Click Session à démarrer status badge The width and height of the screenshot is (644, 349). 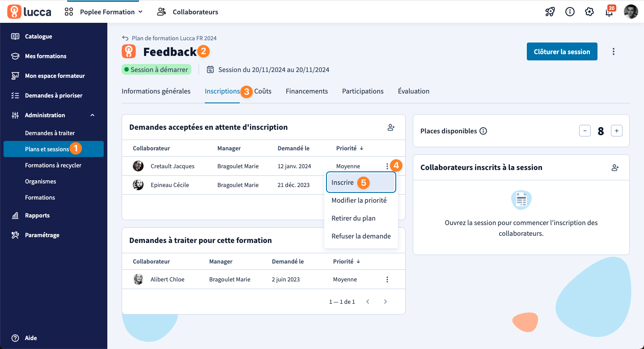coord(157,69)
